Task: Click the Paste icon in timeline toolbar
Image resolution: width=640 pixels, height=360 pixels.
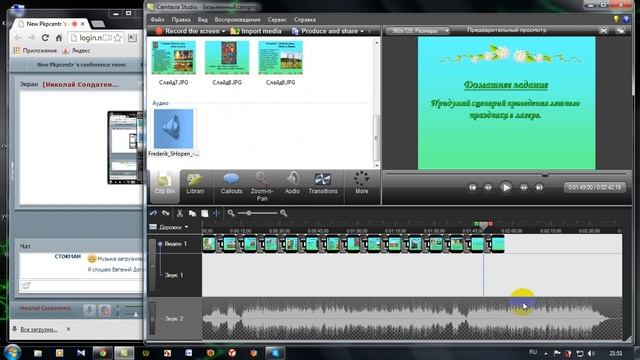Action: pos(204,213)
